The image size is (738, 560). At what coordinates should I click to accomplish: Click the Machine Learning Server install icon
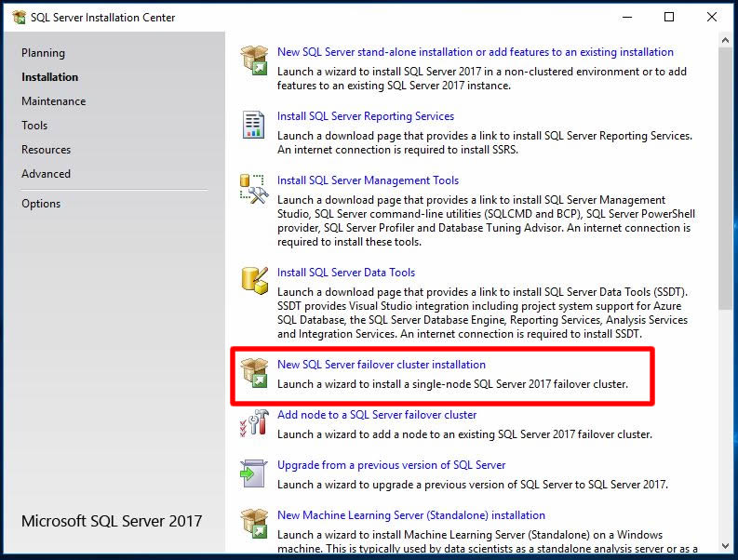[254, 523]
